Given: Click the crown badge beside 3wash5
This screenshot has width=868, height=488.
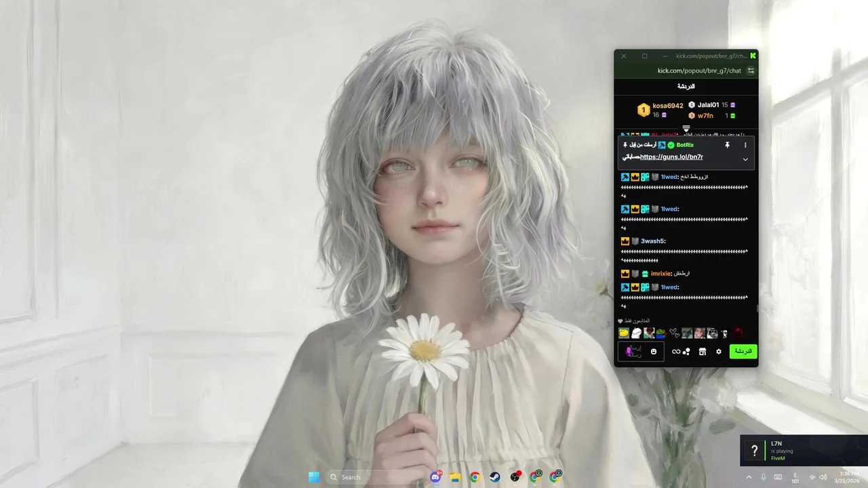Looking at the screenshot, I should click(625, 241).
